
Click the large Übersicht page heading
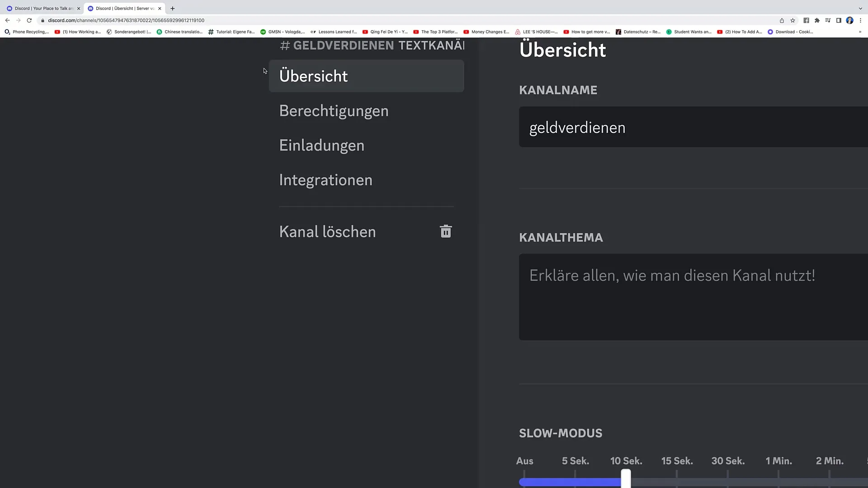[x=562, y=50]
